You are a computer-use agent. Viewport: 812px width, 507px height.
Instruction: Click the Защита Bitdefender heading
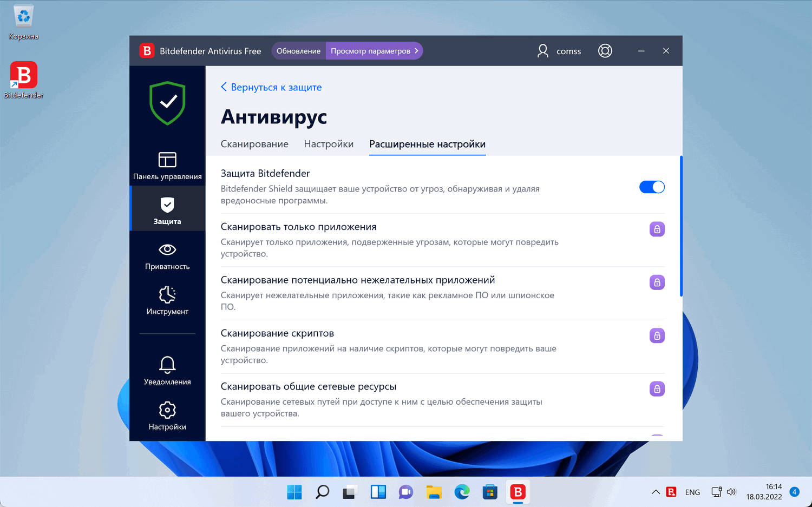point(265,174)
